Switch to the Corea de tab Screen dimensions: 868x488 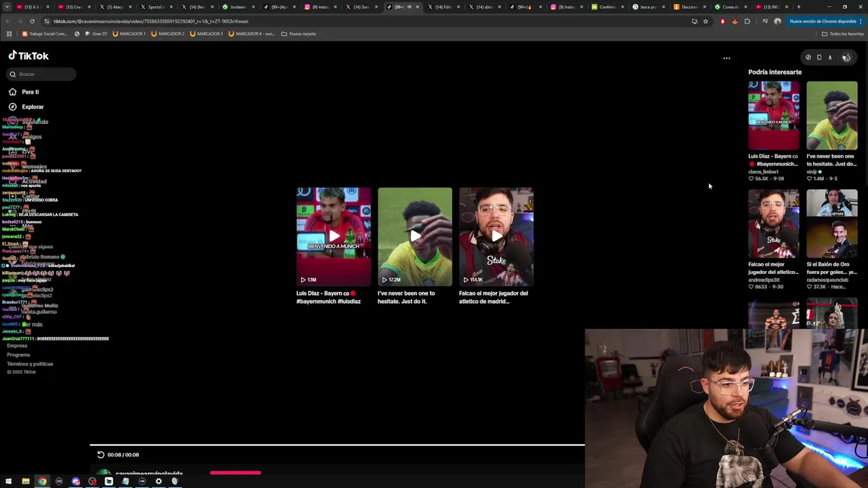[x=730, y=7]
